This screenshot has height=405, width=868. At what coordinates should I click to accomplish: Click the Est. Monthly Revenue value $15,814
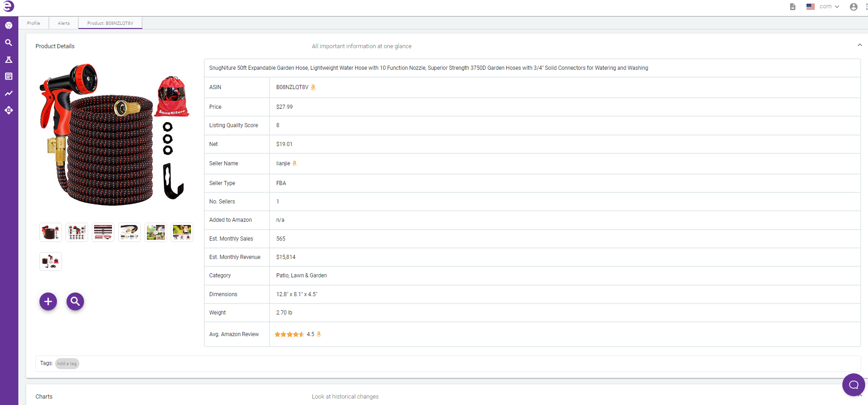pyautogui.click(x=286, y=257)
